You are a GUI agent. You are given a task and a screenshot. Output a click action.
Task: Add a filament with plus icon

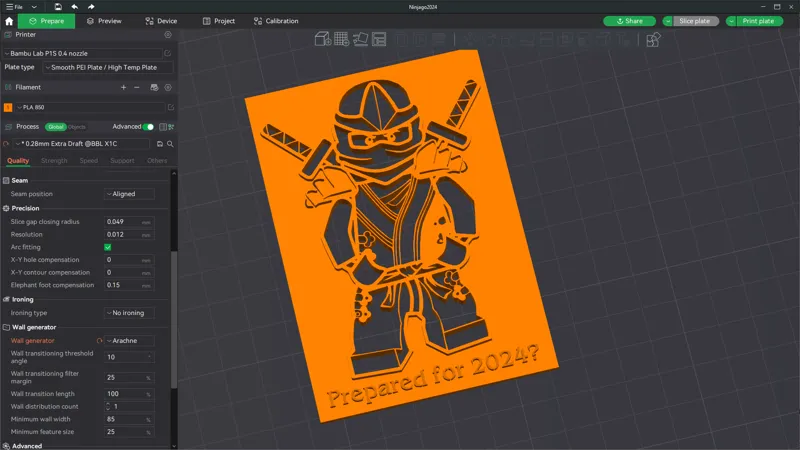click(x=123, y=87)
